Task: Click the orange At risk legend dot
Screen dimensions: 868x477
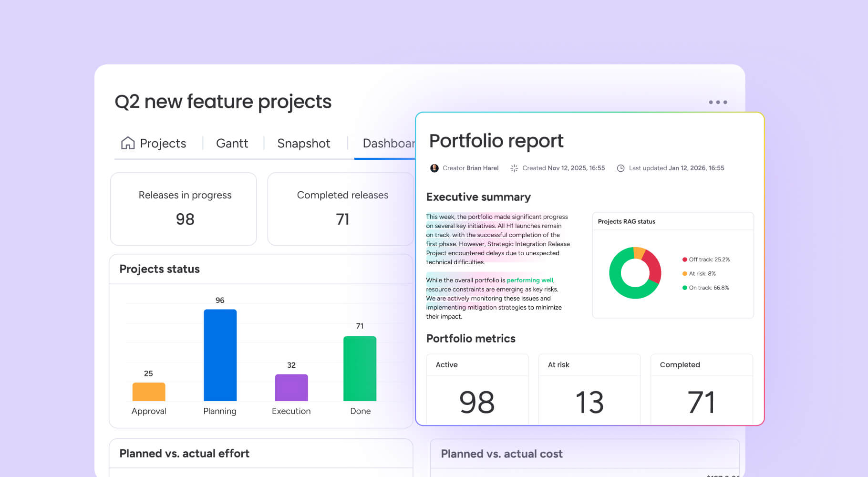Action: click(685, 274)
